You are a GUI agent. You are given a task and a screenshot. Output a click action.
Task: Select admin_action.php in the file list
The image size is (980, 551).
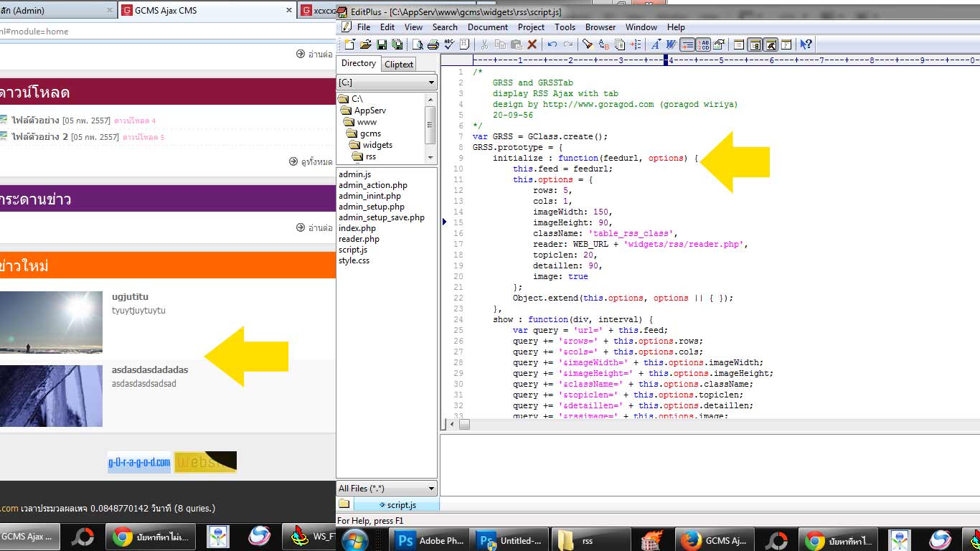click(x=373, y=185)
